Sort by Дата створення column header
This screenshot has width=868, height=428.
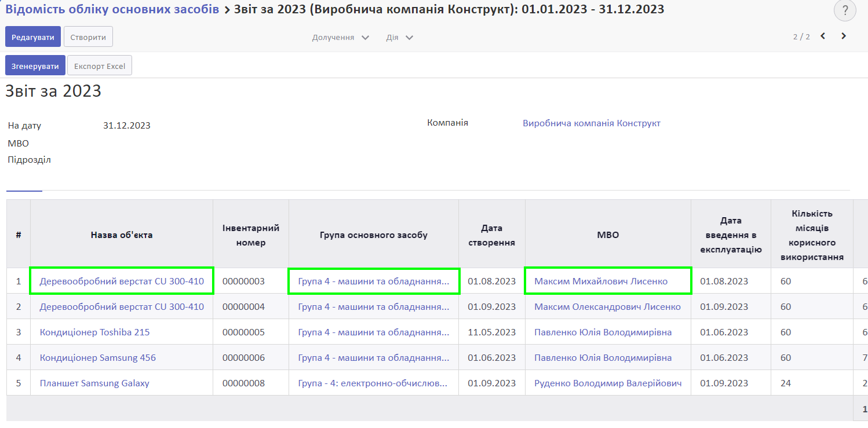[492, 235]
